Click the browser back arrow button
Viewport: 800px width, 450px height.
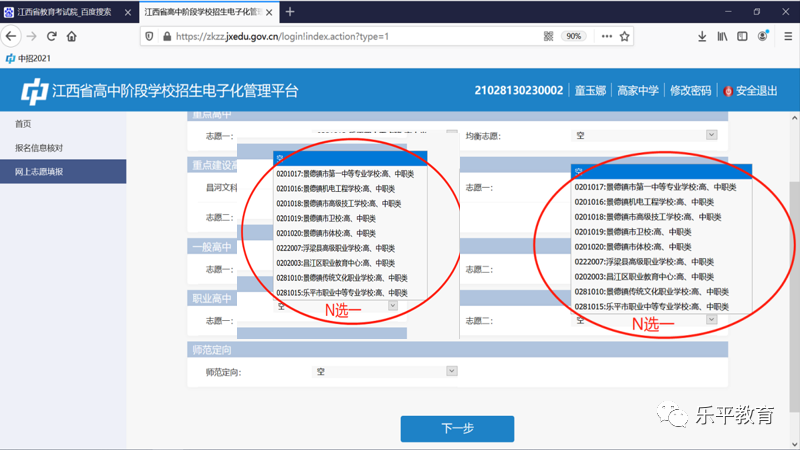(x=11, y=36)
